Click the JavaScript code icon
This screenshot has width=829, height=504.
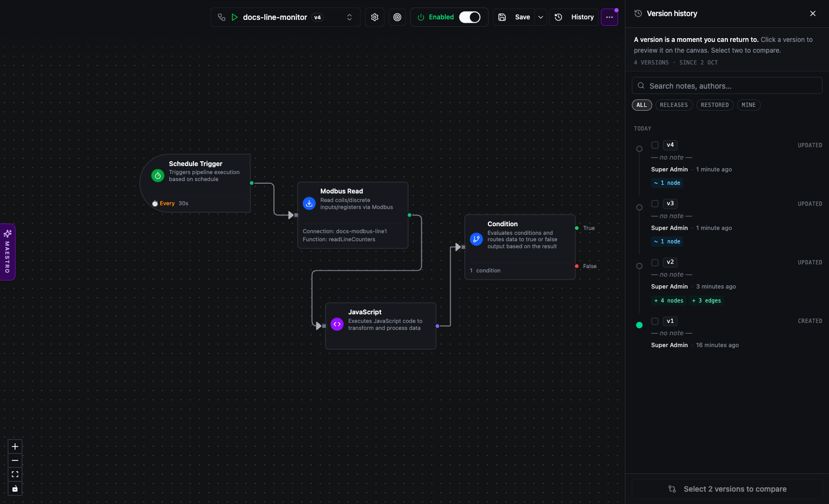[337, 324]
